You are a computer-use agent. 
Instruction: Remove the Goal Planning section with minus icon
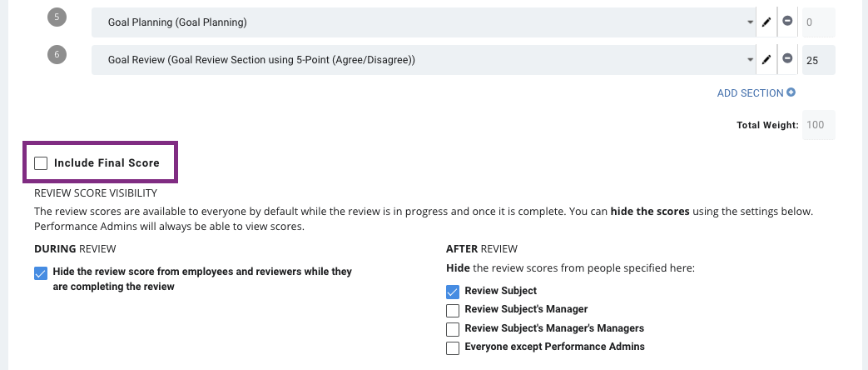tap(787, 21)
